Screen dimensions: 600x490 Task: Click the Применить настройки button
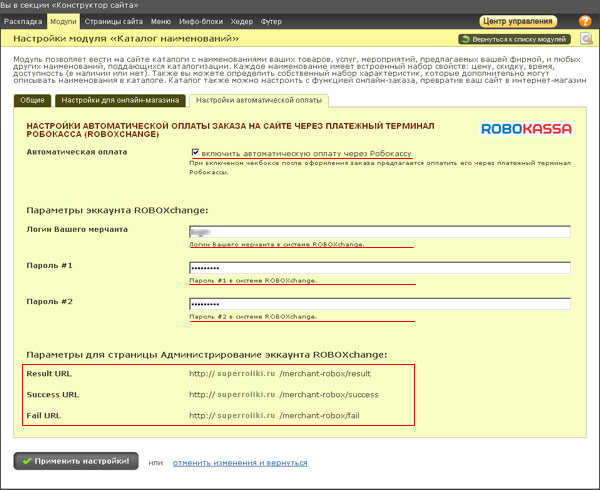pyautogui.click(x=76, y=461)
